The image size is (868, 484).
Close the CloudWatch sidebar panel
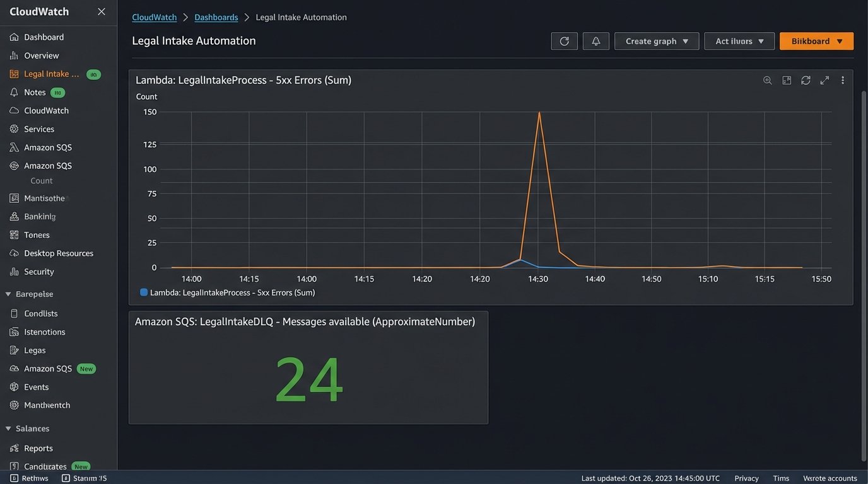pos(102,11)
